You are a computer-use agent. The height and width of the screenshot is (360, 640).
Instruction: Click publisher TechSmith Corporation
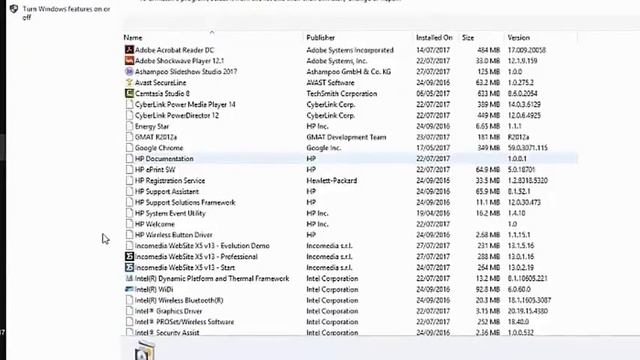point(342,93)
